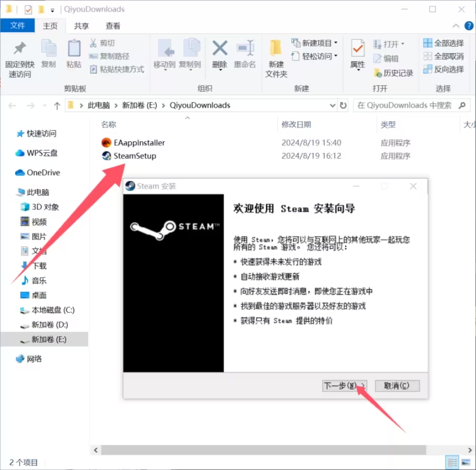Click QiyouDownloads breadcrumb segment
The height and width of the screenshot is (470, 476).
tap(200, 106)
